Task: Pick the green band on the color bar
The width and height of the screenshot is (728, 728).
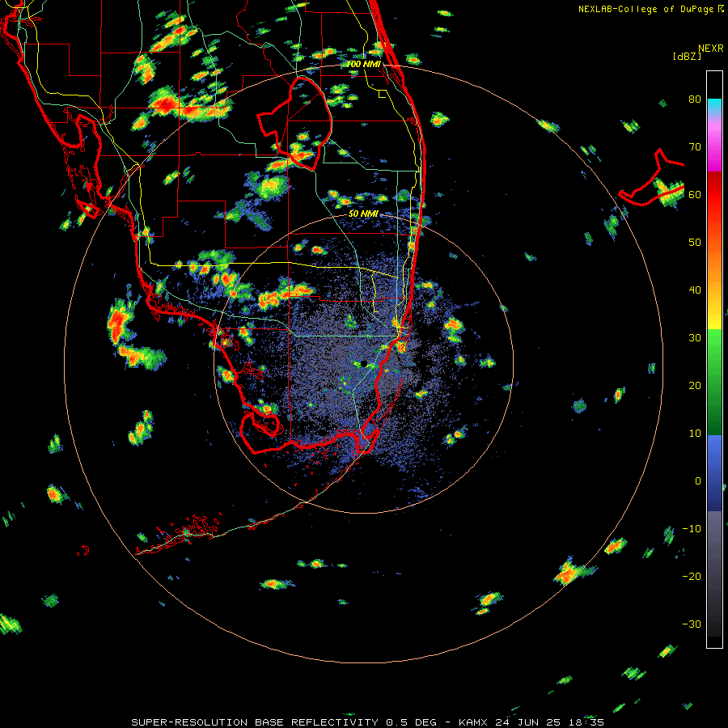Action: 714,382
